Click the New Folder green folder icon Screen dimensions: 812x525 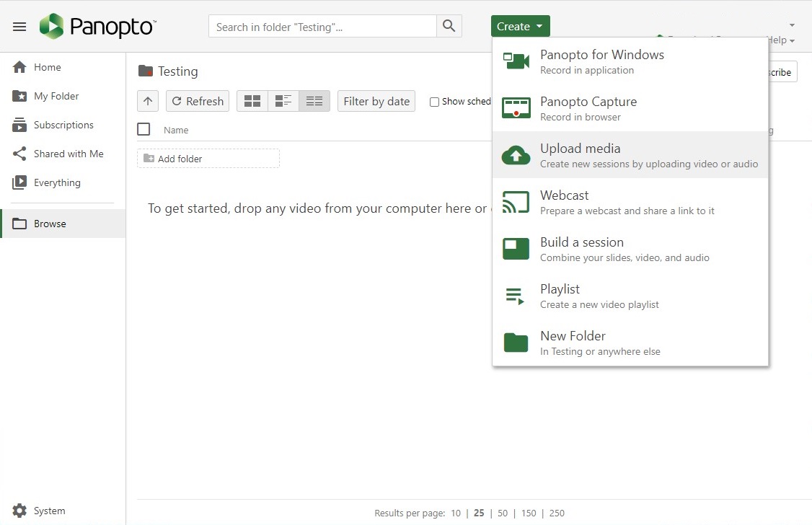(516, 342)
